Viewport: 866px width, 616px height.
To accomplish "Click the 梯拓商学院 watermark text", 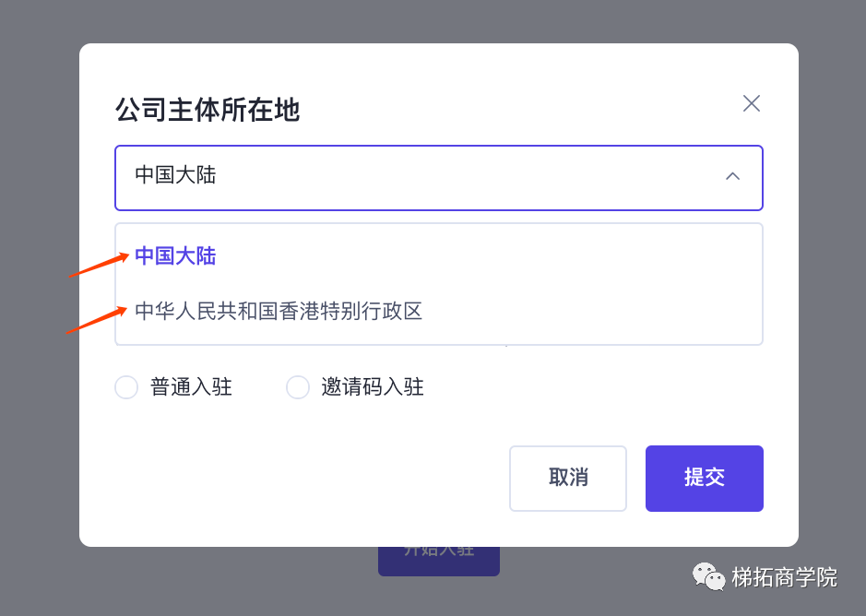I will point(784,577).
